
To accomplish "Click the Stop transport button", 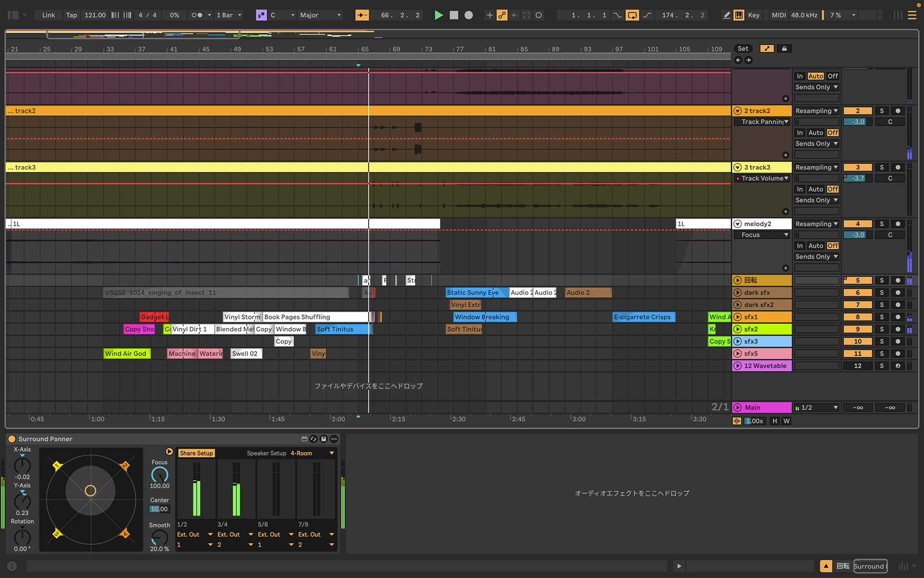I will [453, 15].
